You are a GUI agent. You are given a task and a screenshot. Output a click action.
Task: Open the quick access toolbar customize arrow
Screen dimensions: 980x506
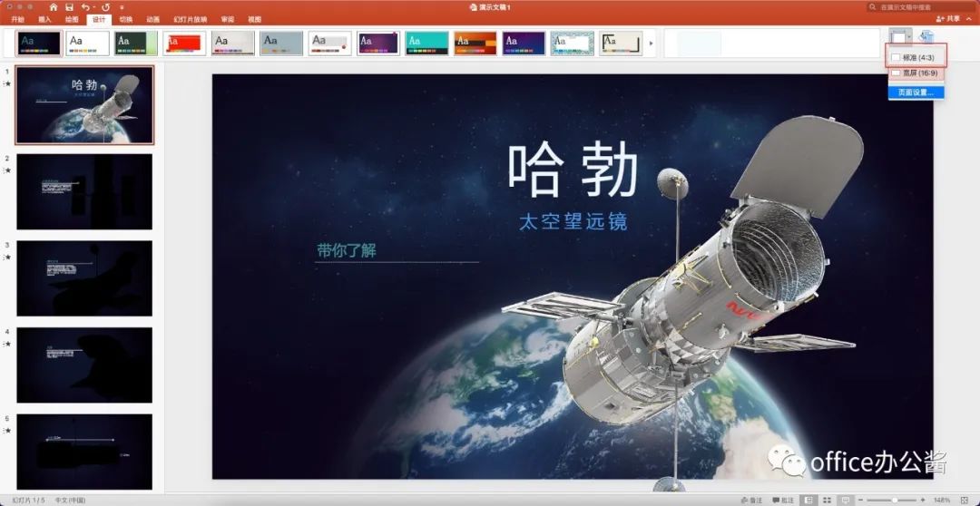pos(122,7)
